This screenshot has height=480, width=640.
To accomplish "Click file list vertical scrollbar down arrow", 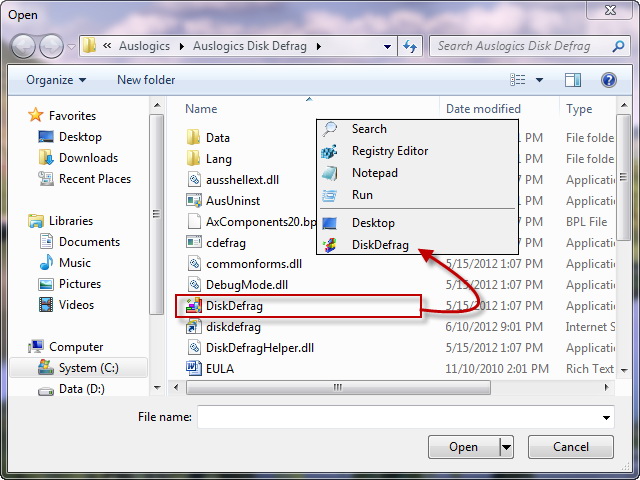I will 624,371.
